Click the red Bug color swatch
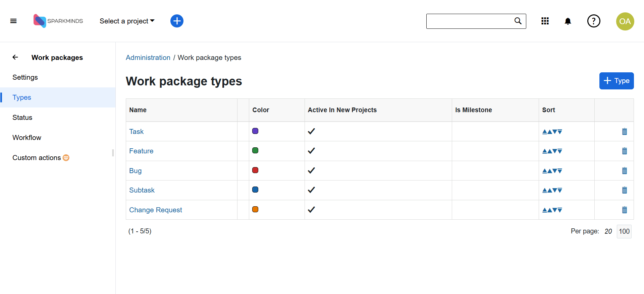The image size is (644, 294). pos(255,170)
